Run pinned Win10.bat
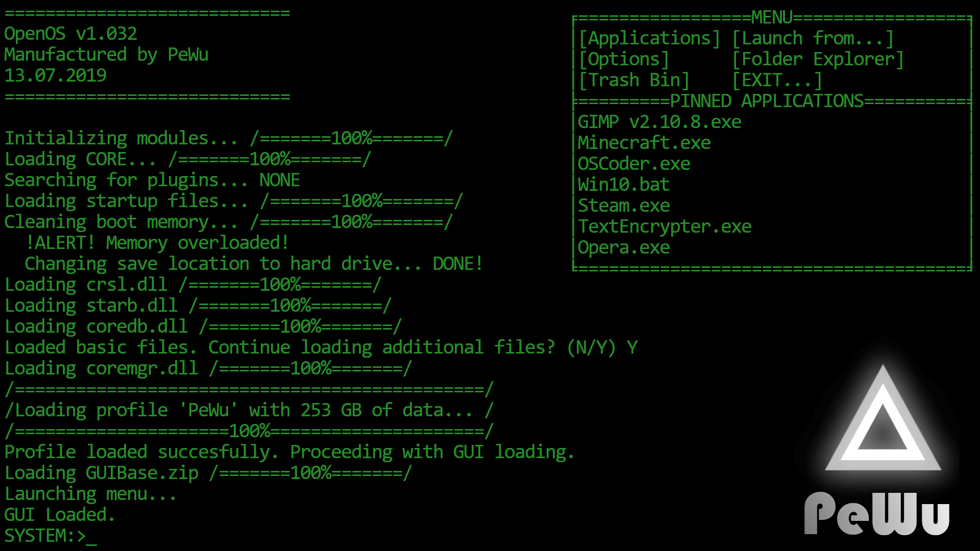This screenshot has width=980, height=551. click(x=624, y=185)
